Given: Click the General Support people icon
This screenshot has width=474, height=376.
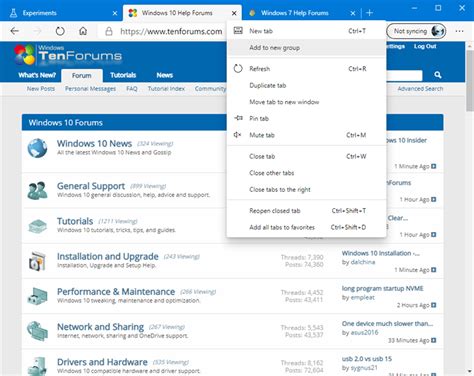Looking at the screenshot, I should [37, 191].
